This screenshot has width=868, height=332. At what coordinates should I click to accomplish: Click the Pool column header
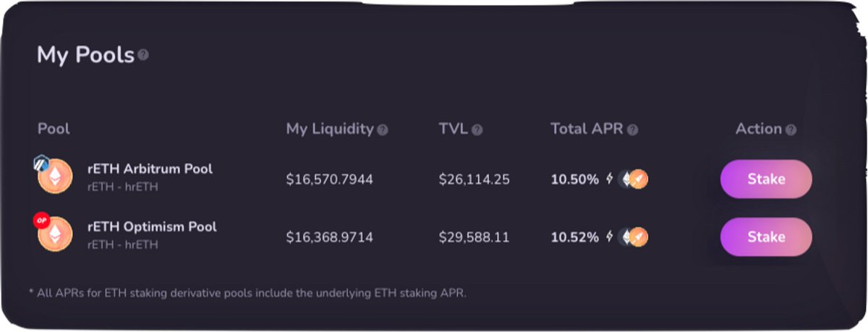(54, 129)
